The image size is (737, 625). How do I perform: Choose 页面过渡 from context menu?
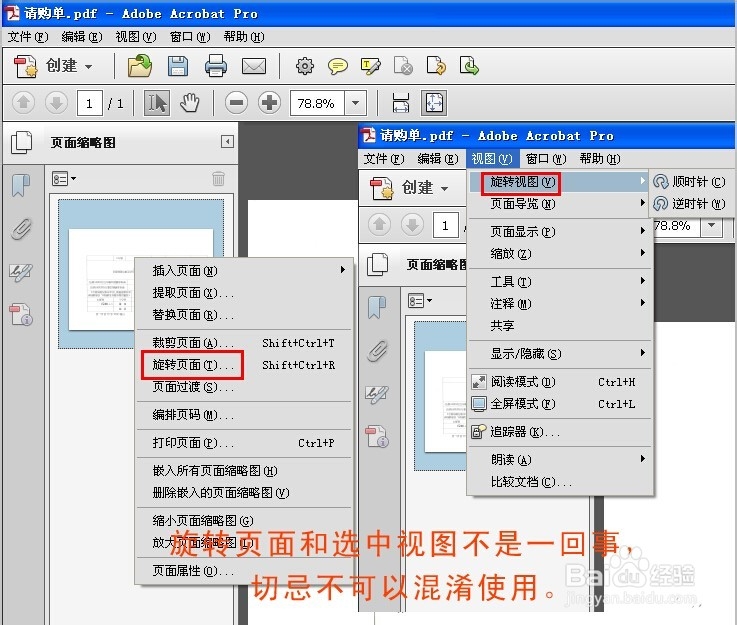coord(243,387)
